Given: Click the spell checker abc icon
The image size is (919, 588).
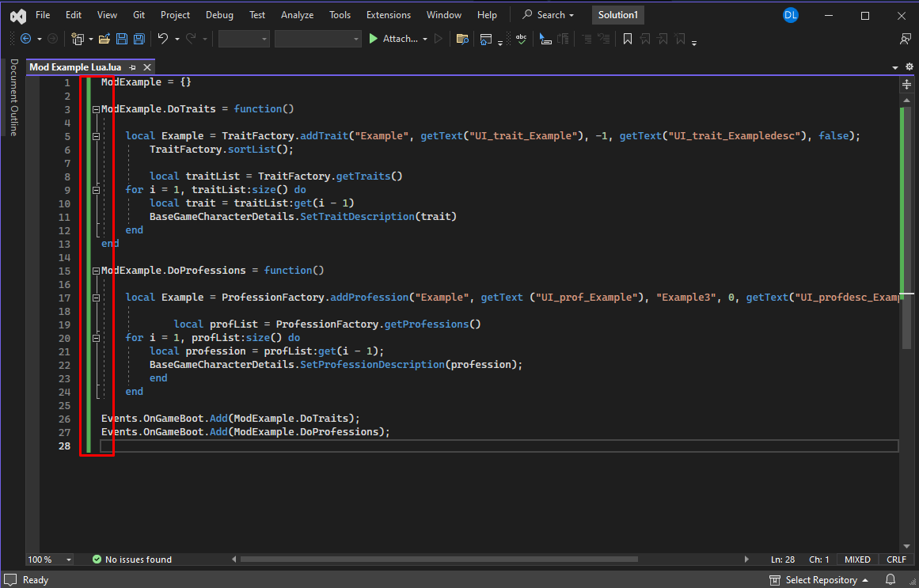Looking at the screenshot, I should (522, 39).
